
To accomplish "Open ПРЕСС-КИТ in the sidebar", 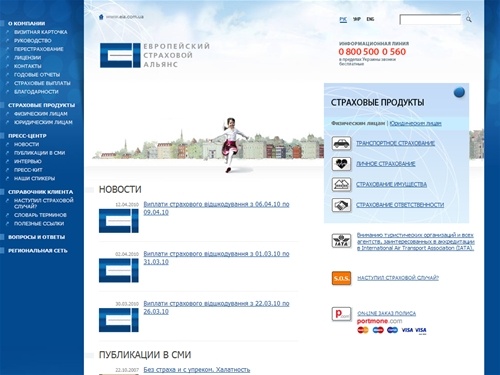I will pos(28,170).
